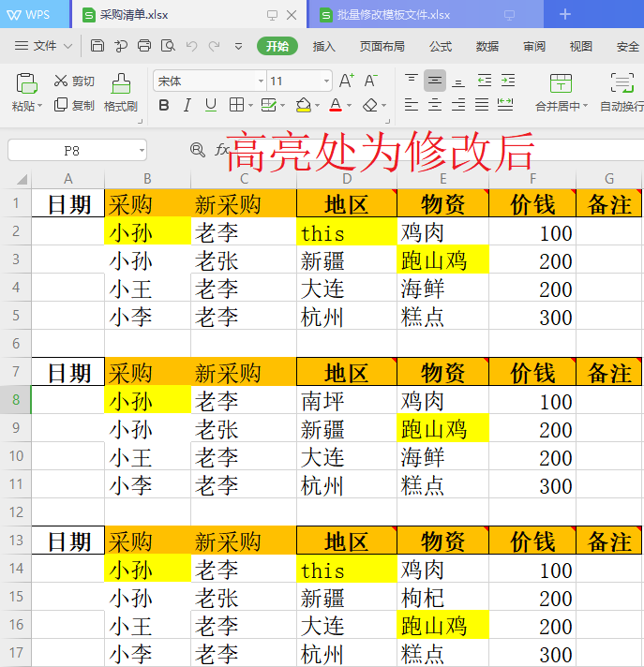Open a new tab with the plus button
The image size is (644, 667).
(x=565, y=14)
